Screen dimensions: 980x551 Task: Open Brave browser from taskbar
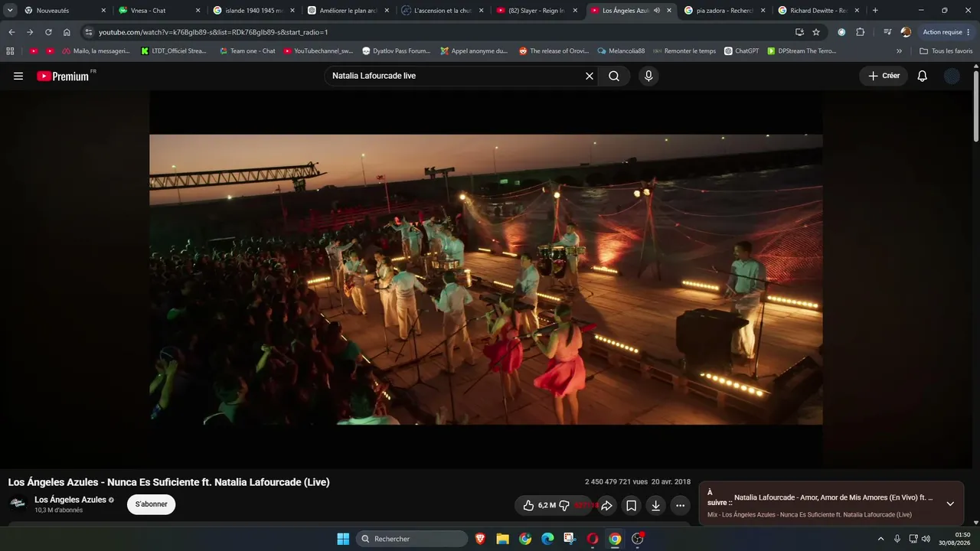480,539
